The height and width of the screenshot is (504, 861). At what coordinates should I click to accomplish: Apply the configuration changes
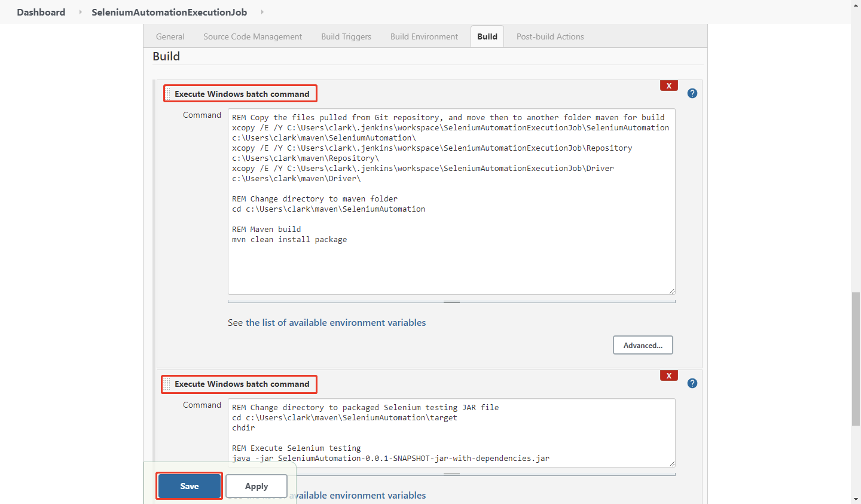click(257, 486)
